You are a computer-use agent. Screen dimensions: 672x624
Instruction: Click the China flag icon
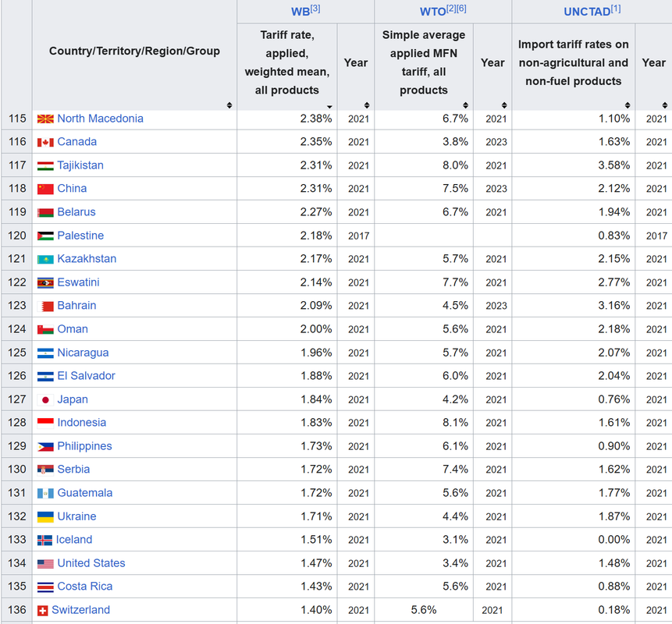tap(45, 189)
